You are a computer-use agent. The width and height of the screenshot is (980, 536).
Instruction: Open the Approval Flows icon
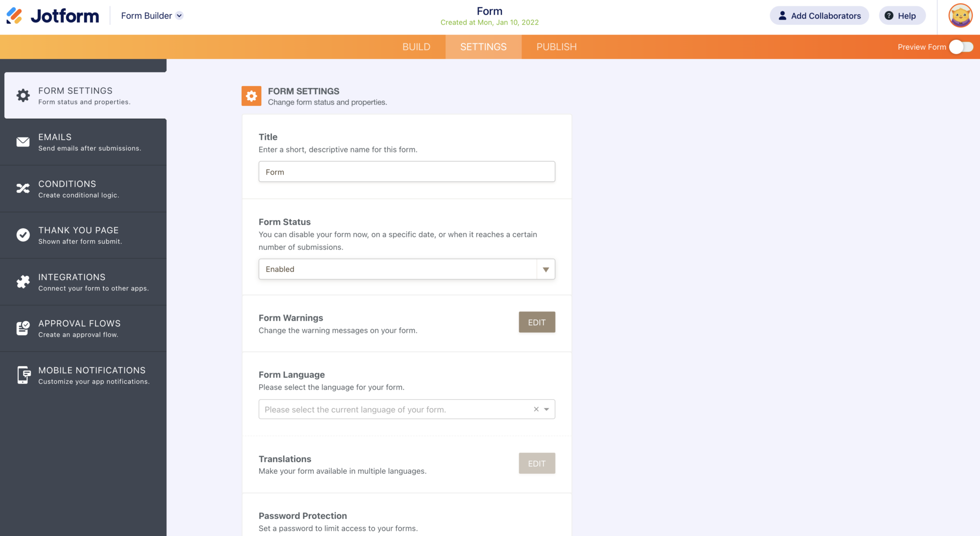pos(23,328)
